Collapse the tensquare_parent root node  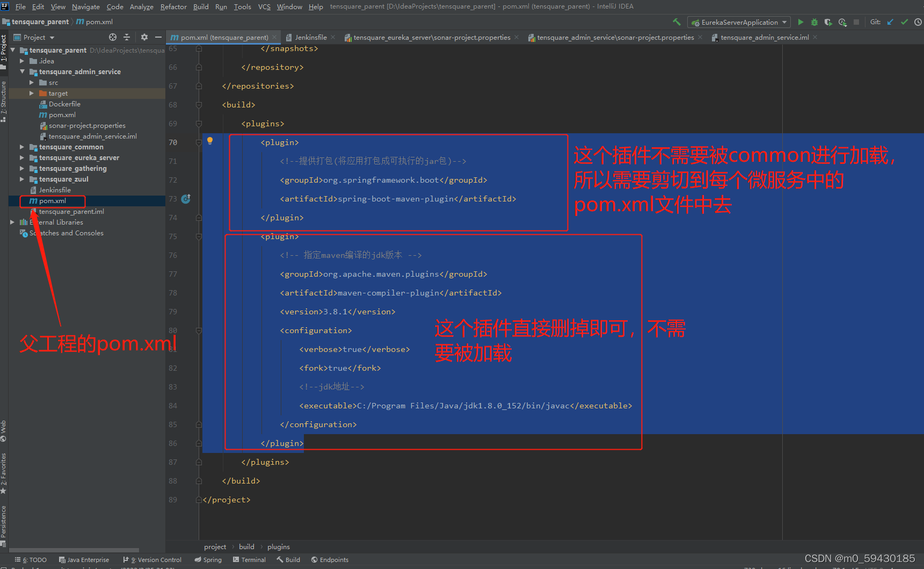pyautogui.click(x=13, y=50)
